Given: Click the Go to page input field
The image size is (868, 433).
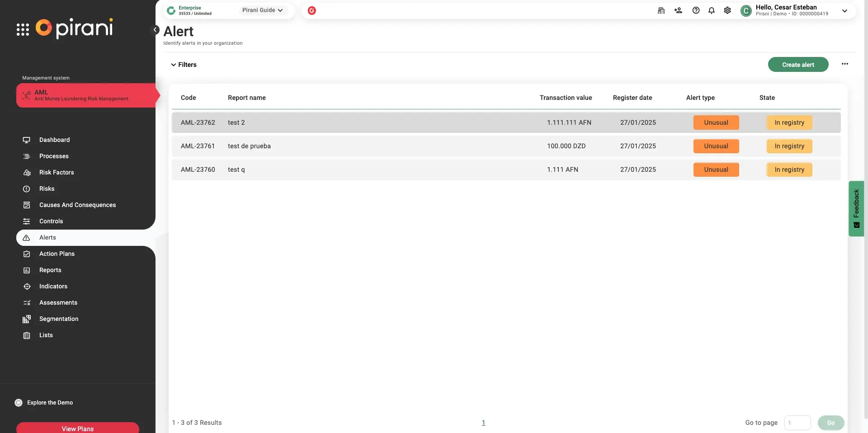Looking at the screenshot, I should tap(797, 423).
